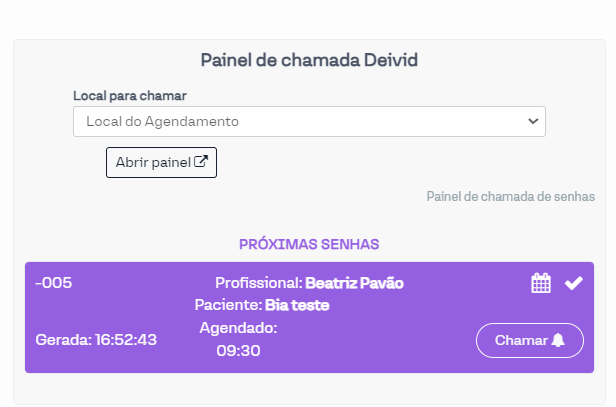Click the bell icon inside Chamar
The width and height of the screenshot is (616, 407).
(558, 340)
